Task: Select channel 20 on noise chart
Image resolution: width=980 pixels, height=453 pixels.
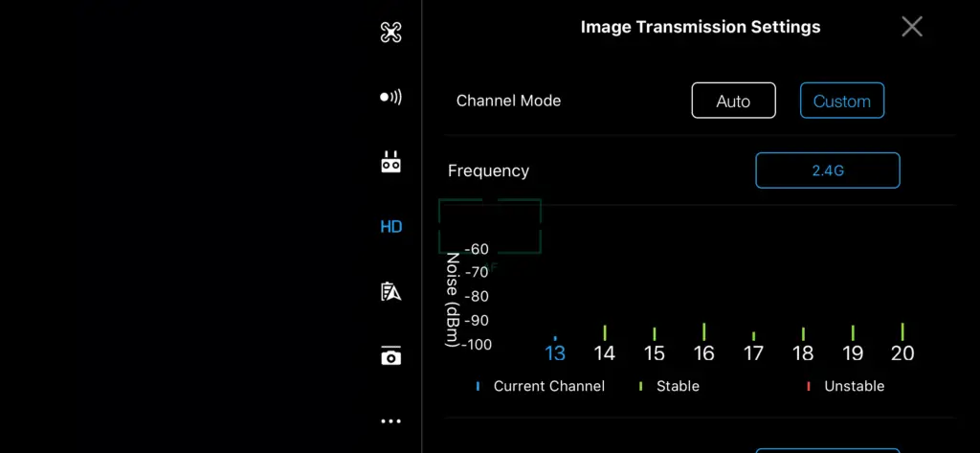Action: (902, 352)
